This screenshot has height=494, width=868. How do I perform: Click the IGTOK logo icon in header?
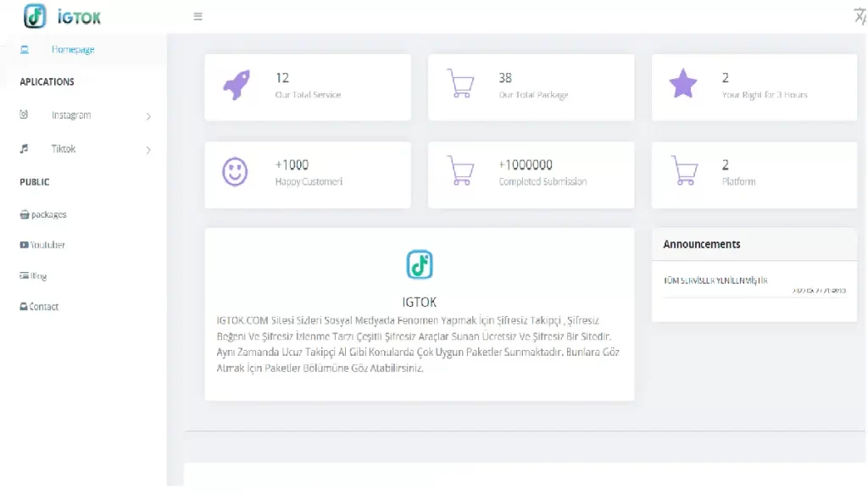coord(34,16)
